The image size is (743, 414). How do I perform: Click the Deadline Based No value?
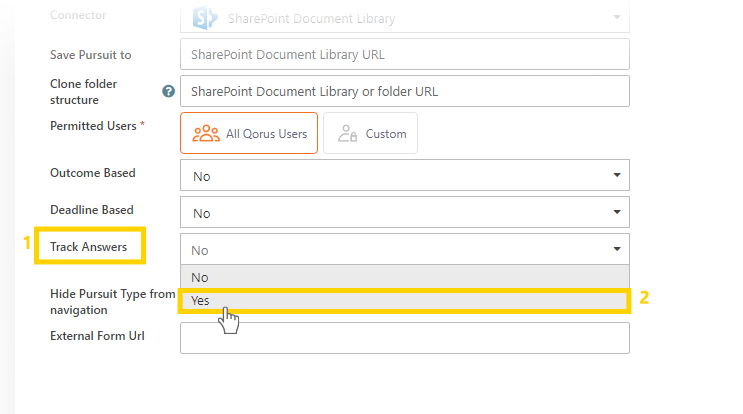click(x=201, y=213)
